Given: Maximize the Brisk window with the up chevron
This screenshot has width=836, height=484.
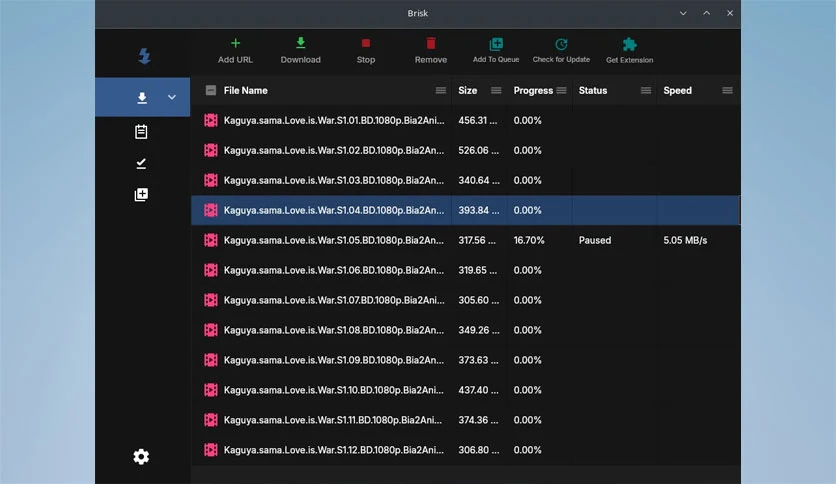Looking at the screenshot, I should tap(706, 13).
